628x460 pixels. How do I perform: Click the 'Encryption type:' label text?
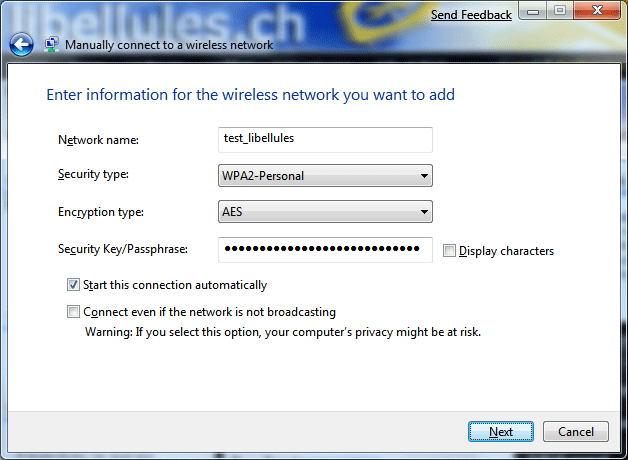101,212
